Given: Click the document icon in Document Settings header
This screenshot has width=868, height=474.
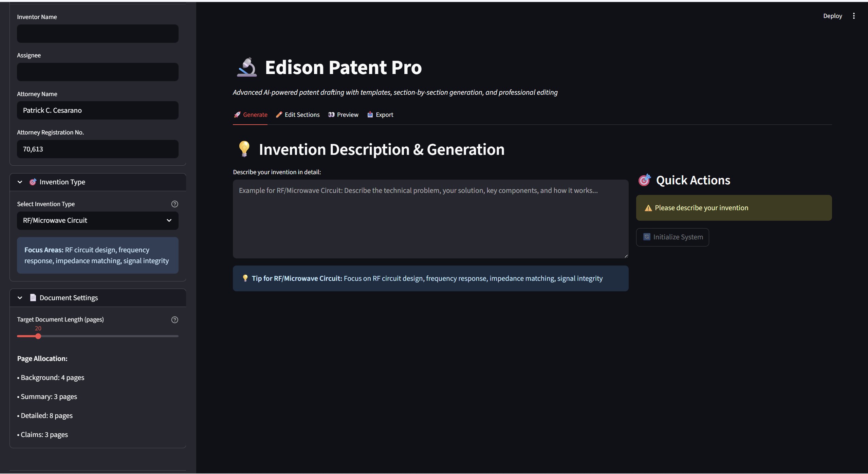Looking at the screenshot, I should tap(33, 298).
